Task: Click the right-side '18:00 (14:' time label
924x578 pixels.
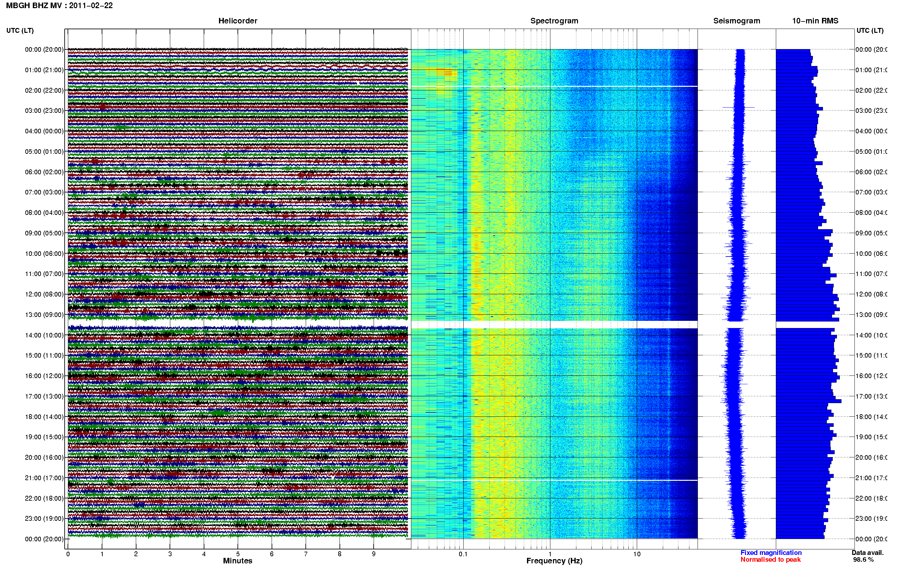Action: pos(871,417)
